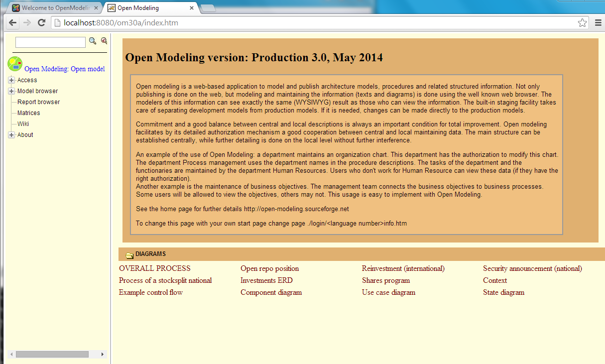Expand the Access tree node
Viewport: 605px width, 364px height.
coord(11,80)
